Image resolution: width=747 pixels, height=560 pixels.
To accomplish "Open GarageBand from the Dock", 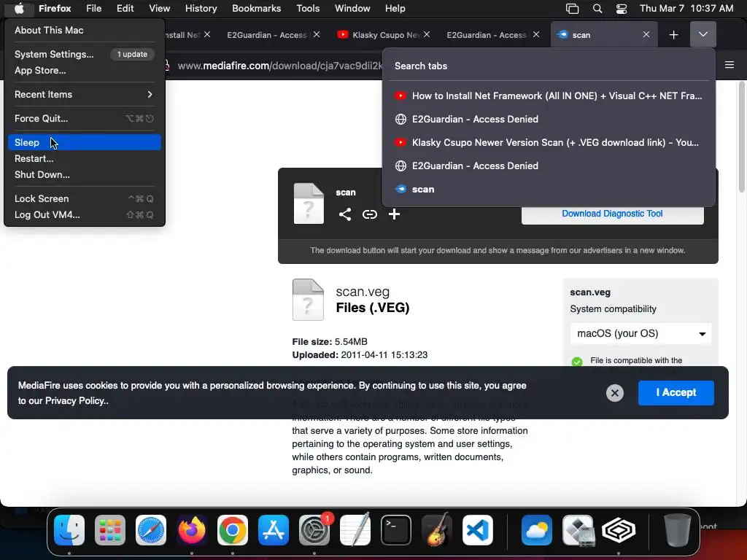I will coord(436,529).
